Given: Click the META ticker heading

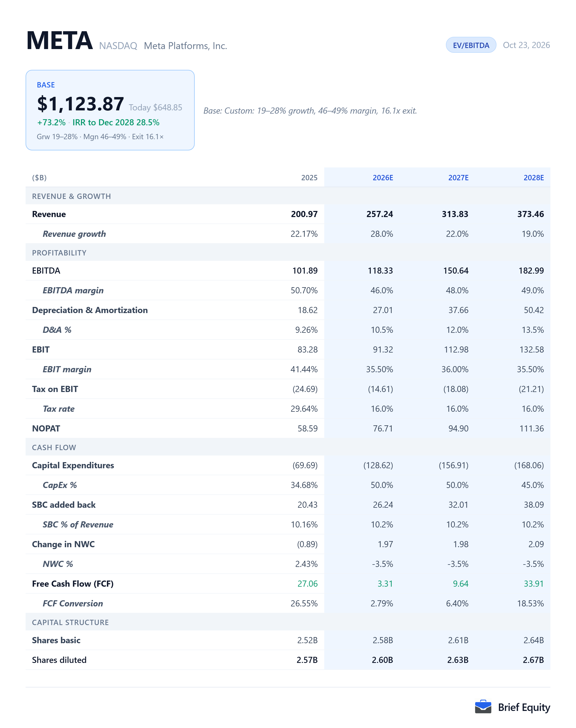Looking at the screenshot, I should (x=59, y=41).
